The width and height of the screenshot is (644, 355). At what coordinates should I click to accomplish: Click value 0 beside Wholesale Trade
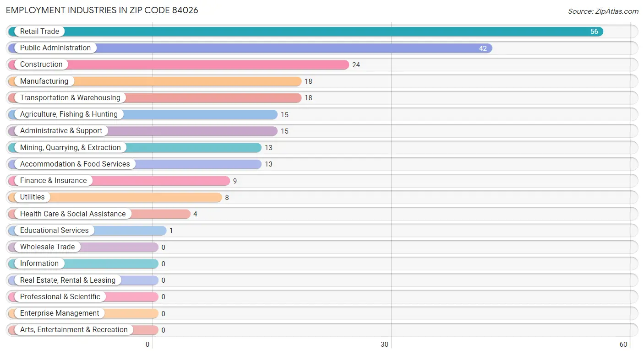(x=163, y=247)
